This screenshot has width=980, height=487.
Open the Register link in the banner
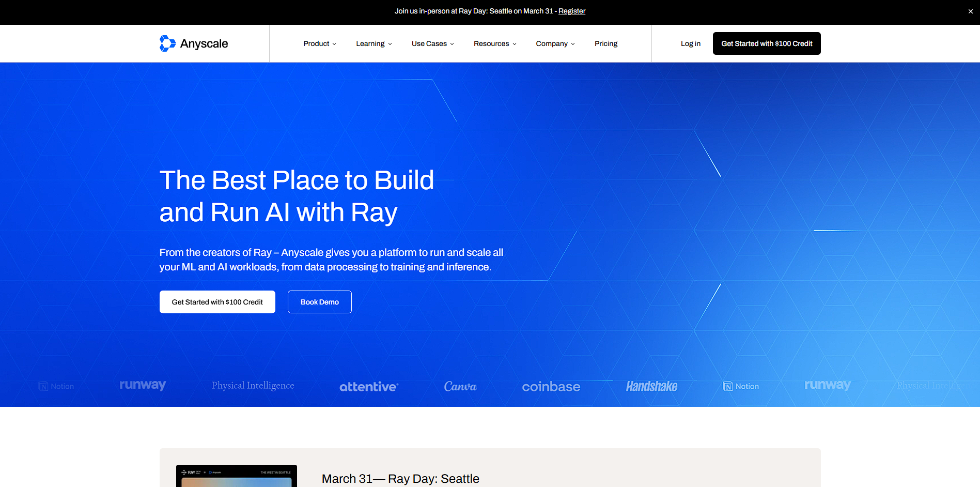(x=572, y=11)
